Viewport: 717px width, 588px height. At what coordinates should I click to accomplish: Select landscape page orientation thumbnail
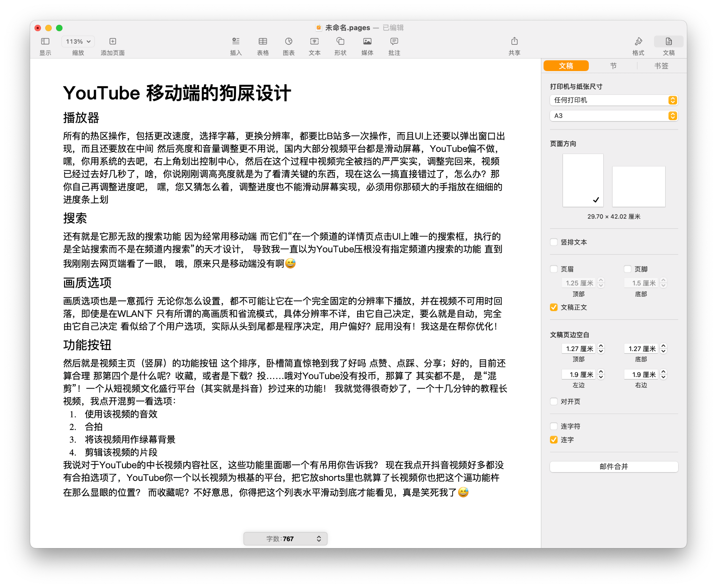[x=639, y=186]
